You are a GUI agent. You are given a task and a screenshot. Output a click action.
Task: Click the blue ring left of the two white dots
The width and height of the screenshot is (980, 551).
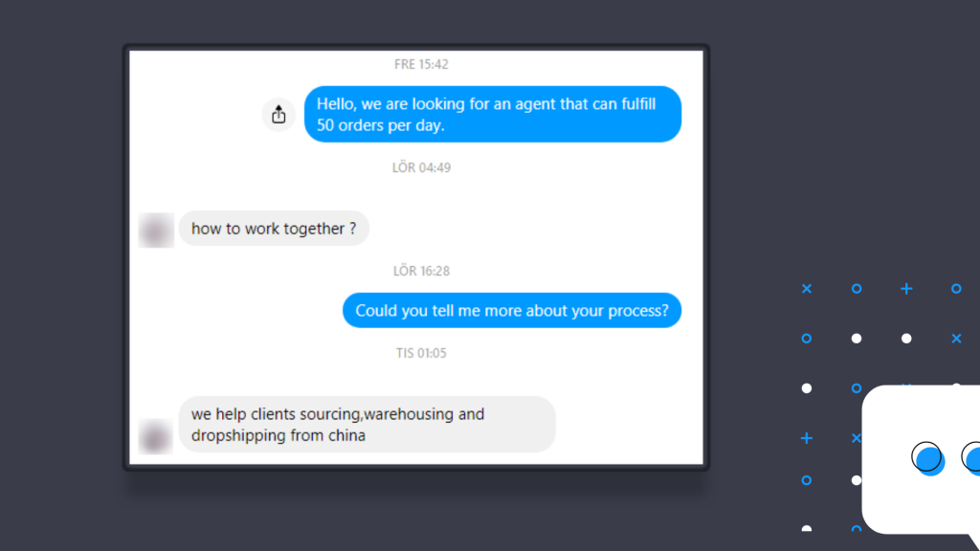pyautogui.click(x=807, y=339)
